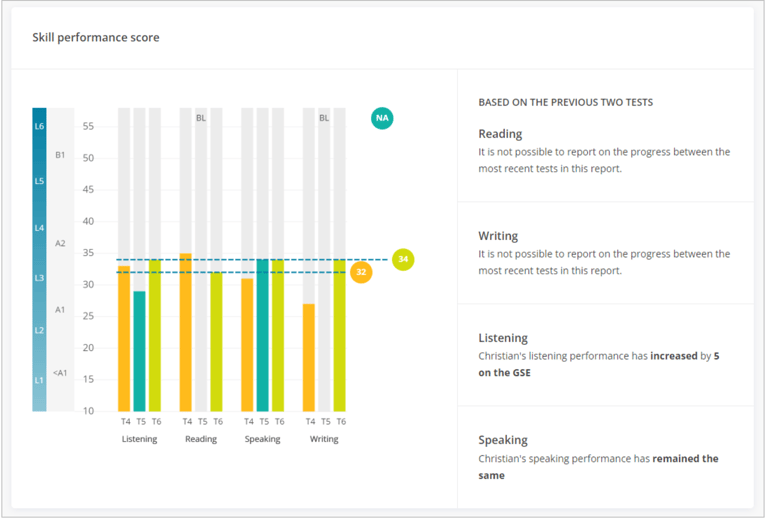Click the Skill performance score title
The width and height of the screenshot is (765, 519).
(x=95, y=38)
